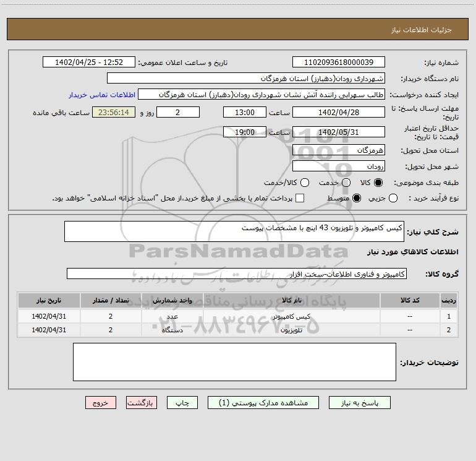The image size is (476, 461).
Task: Click the quantity cell in کیس کامپیوتر row
Action: pos(111,316)
